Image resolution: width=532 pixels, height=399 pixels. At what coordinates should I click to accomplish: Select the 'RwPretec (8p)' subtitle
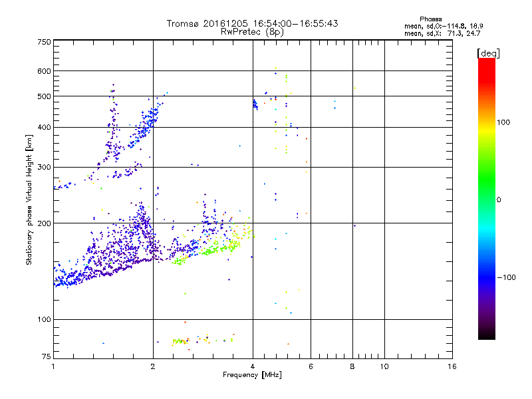(252, 32)
